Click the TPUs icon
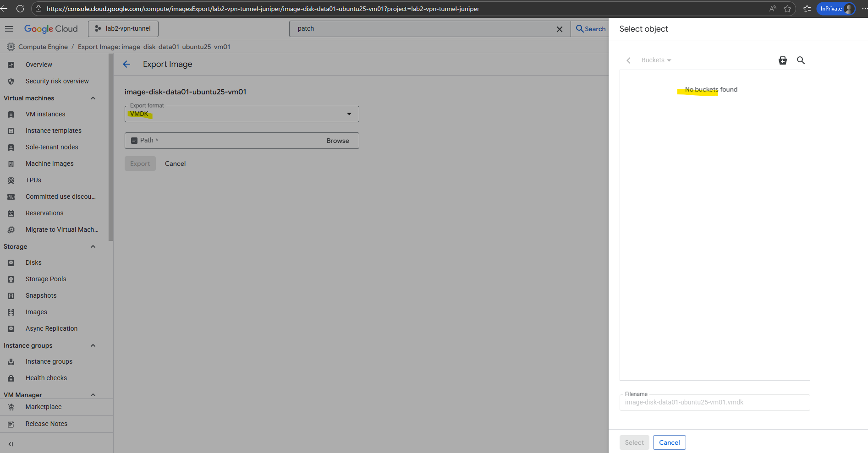Image resolution: width=868 pixels, height=453 pixels. pos(11,180)
